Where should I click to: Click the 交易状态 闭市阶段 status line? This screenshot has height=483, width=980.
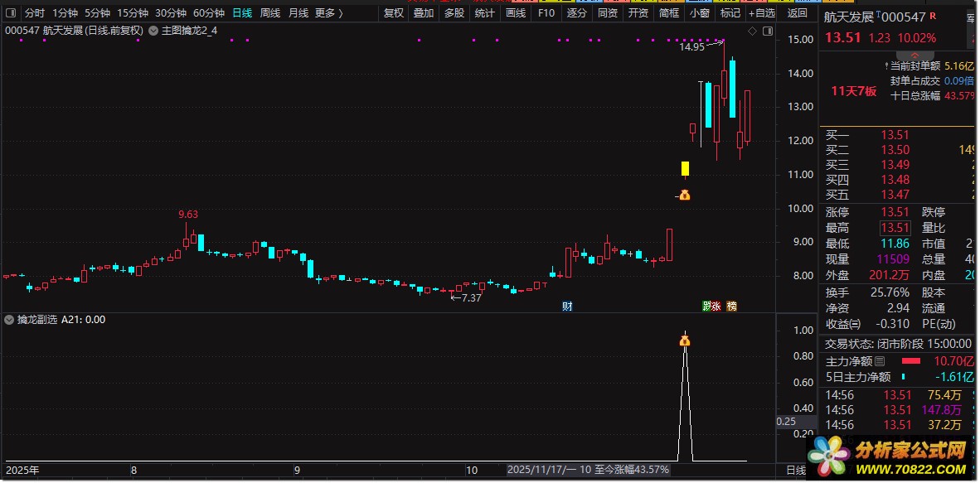tap(898, 344)
